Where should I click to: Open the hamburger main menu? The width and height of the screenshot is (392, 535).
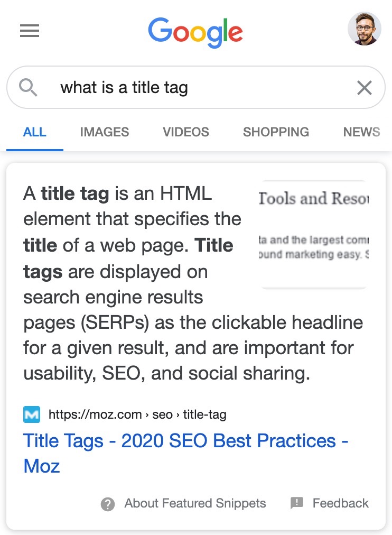click(x=30, y=31)
